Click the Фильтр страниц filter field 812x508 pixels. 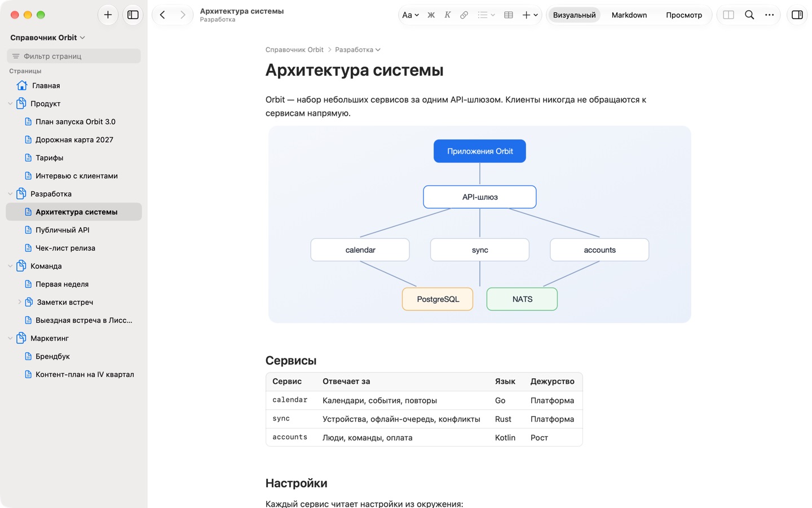[x=74, y=56]
